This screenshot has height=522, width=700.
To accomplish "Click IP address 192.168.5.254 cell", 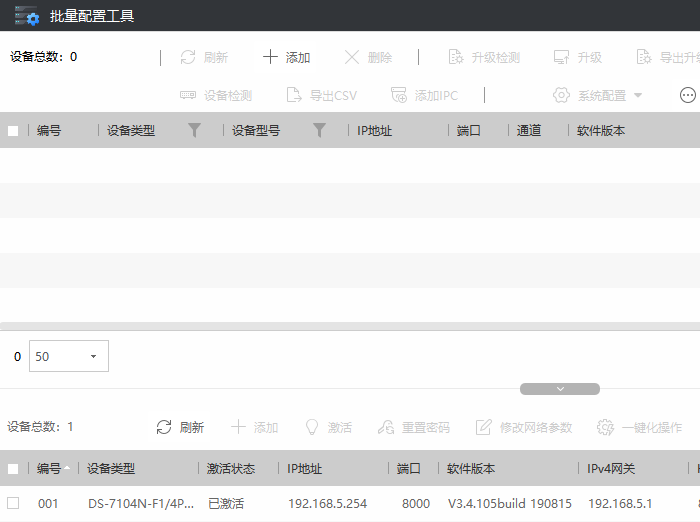I will click(x=328, y=504).
